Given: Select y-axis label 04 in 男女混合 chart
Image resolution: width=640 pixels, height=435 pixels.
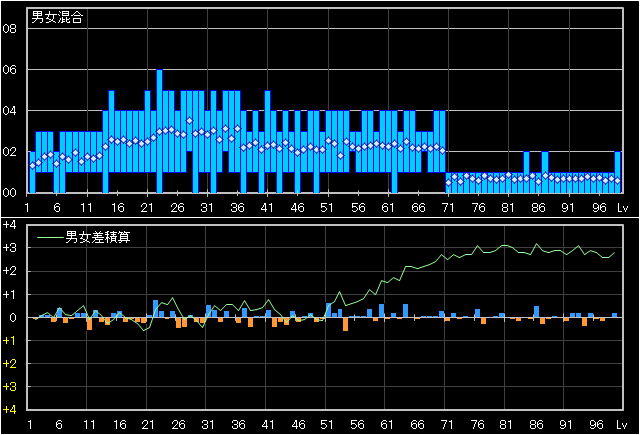Looking at the screenshot, I should [x=9, y=111].
